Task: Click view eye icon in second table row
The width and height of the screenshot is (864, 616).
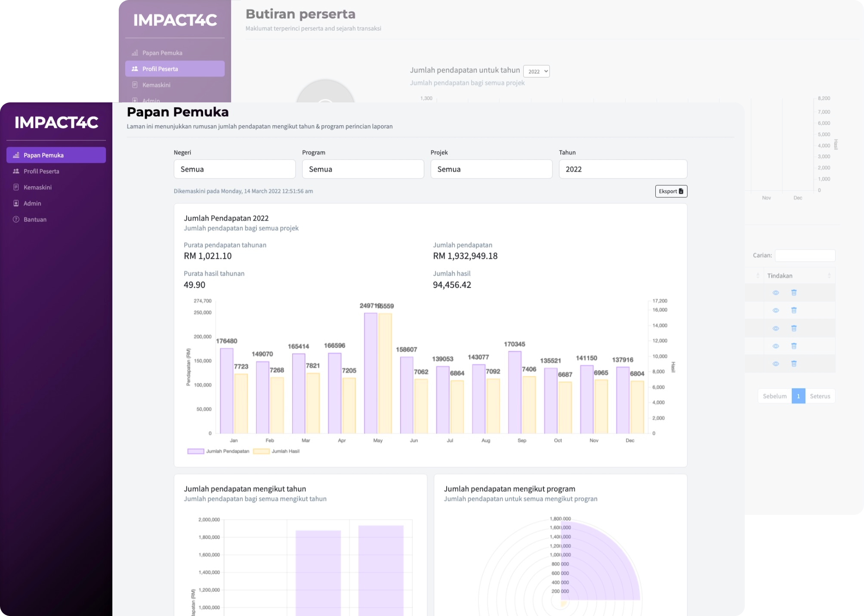Action: coord(776,310)
